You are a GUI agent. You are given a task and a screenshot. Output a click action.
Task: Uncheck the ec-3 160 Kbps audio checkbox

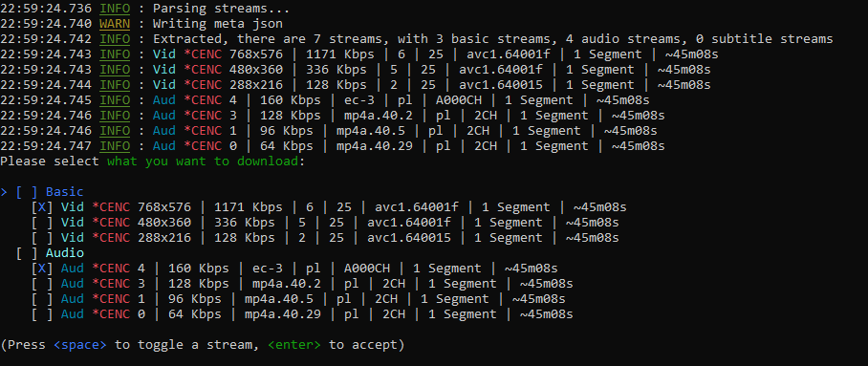(42, 269)
